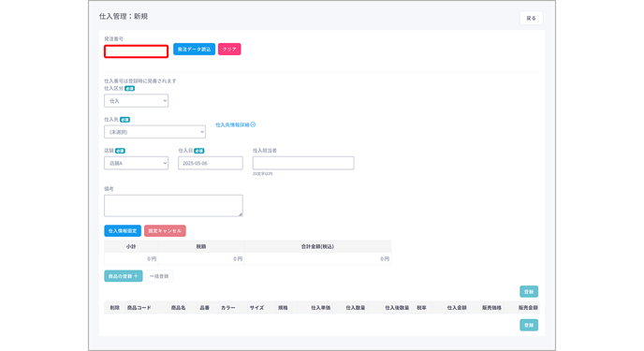Click the 仕入管理：新規 page title
Image resolution: width=644 pixels, height=351 pixels.
point(124,17)
